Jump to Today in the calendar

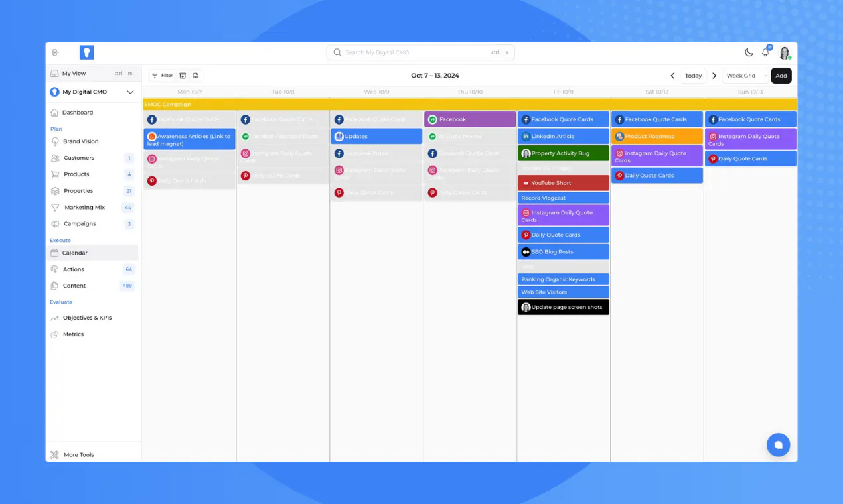point(694,76)
